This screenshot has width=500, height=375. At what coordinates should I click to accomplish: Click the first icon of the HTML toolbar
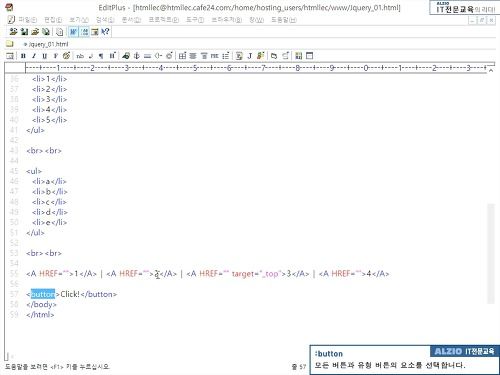pos(10,56)
